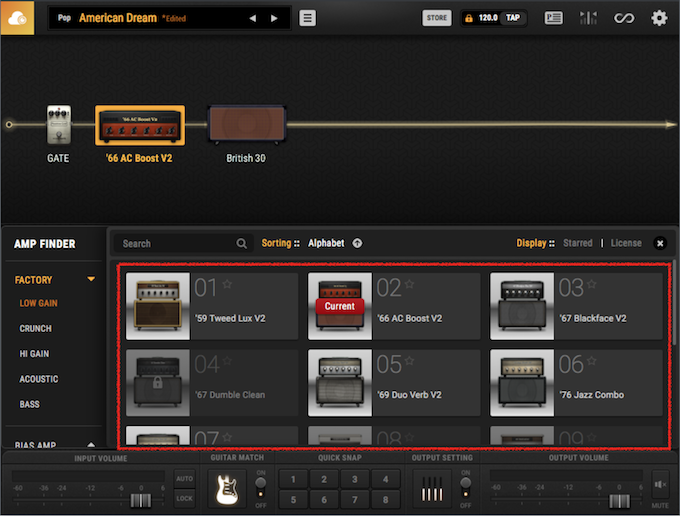The height and width of the screenshot is (516, 680).
Task: Star the '59 Tweed Lux V2 amp
Action: pos(227,284)
